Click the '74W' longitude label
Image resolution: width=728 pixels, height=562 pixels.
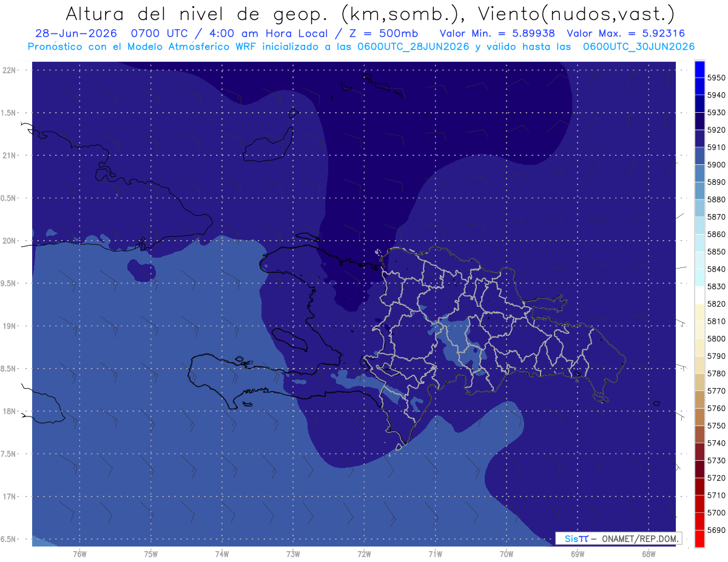(x=222, y=554)
